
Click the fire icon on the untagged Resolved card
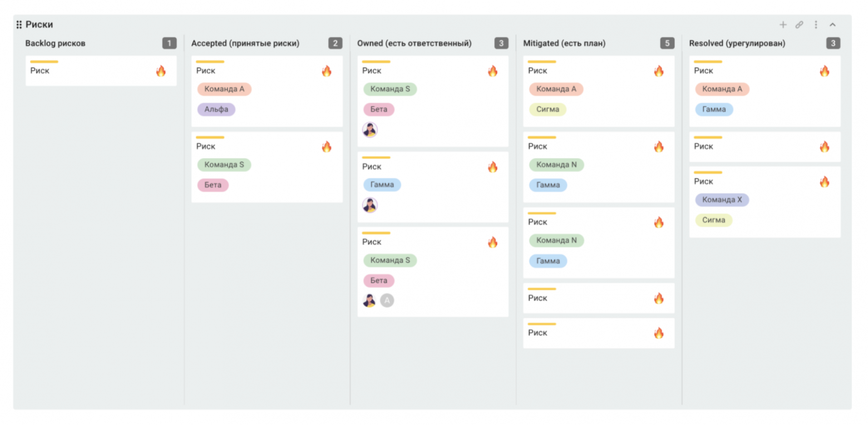[x=825, y=146]
